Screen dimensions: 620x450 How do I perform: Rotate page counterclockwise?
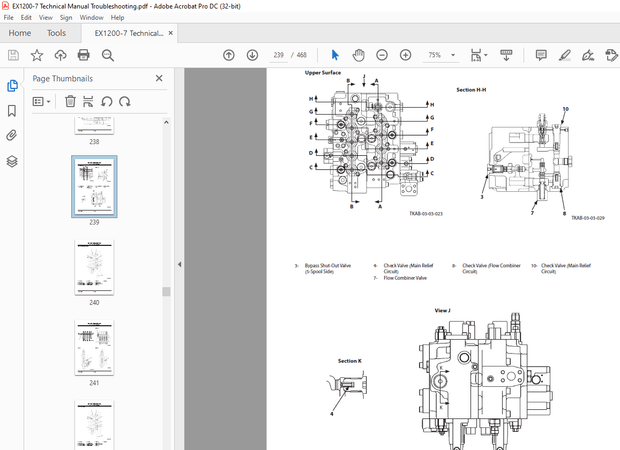(106, 102)
